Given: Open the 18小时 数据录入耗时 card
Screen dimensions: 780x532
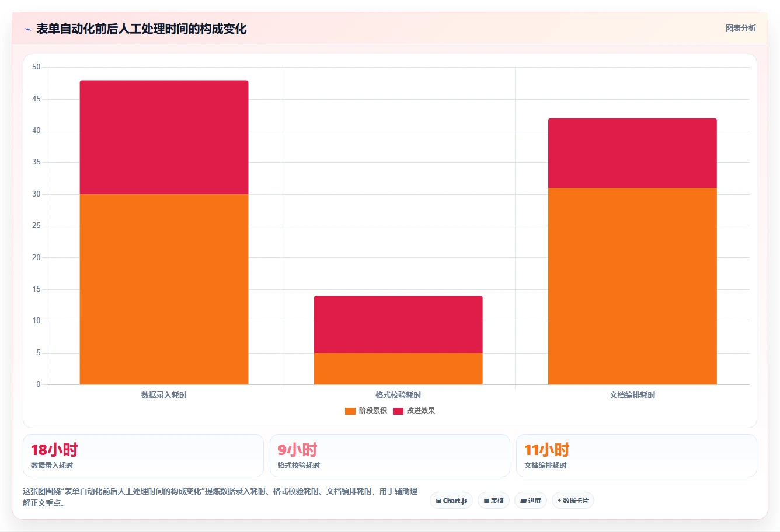Looking at the screenshot, I should pyautogui.click(x=143, y=456).
